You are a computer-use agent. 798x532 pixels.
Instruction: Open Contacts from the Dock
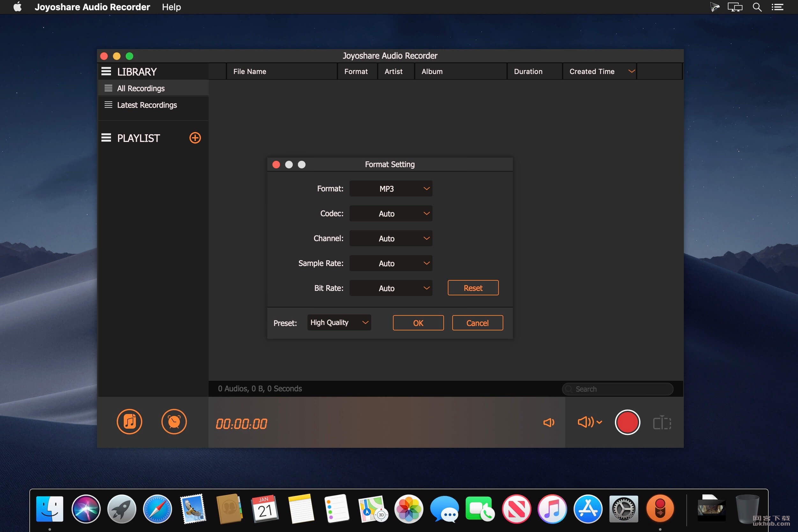click(x=229, y=509)
